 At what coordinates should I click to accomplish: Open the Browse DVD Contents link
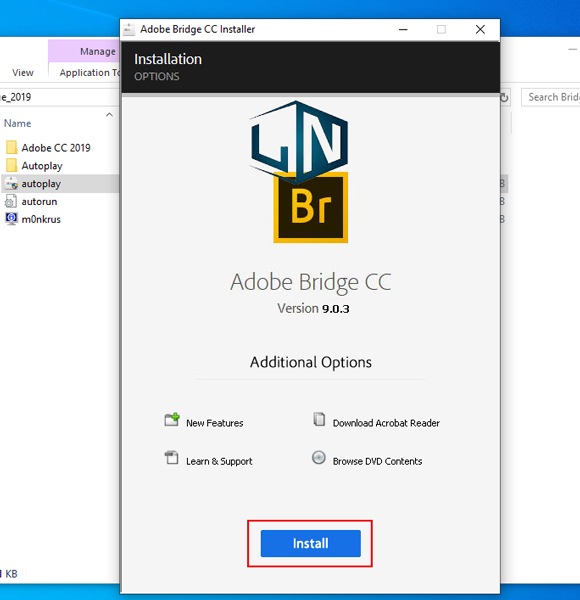tap(377, 461)
